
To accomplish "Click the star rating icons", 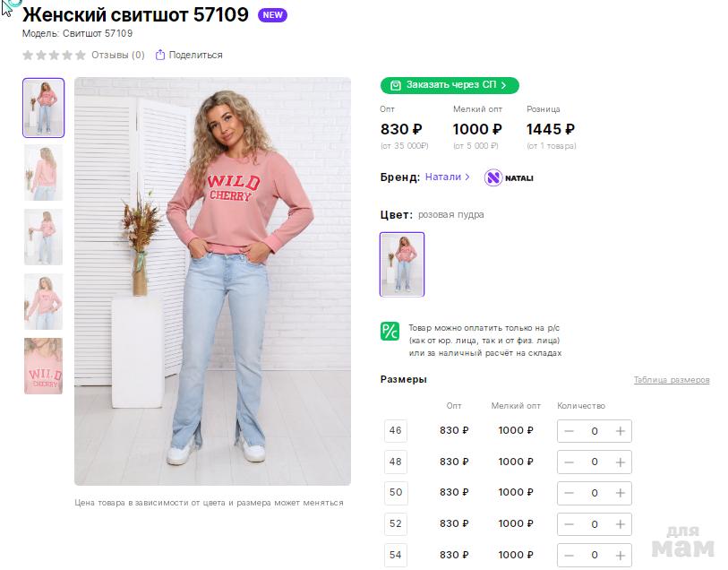I will point(54,55).
